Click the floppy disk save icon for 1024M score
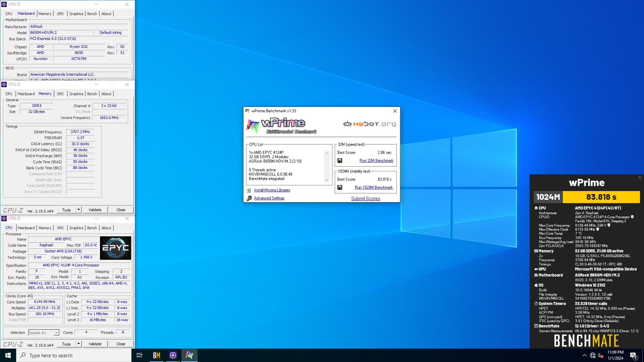The width and height of the screenshot is (644, 362). pos(340,187)
